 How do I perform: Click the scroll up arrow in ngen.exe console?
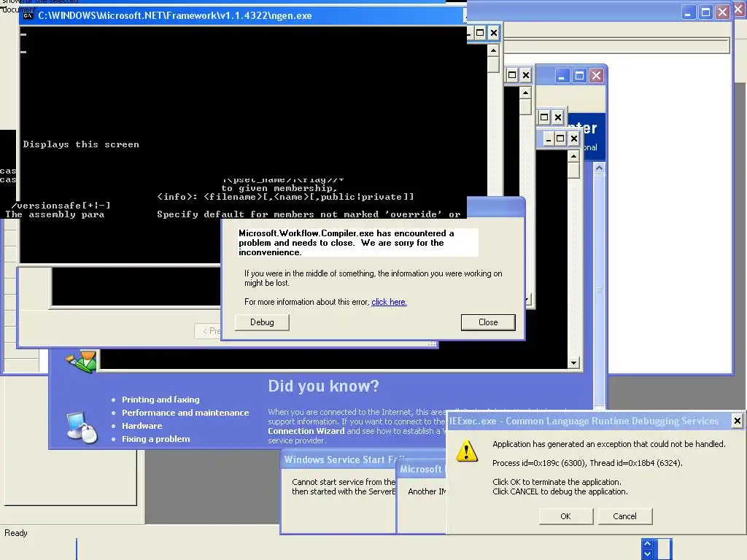click(494, 50)
